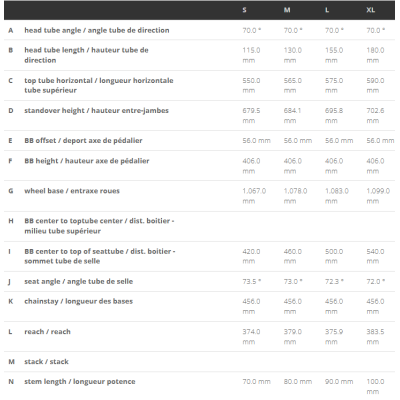Click the 'BB height' row label
The image size is (400, 400).
click(87, 161)
